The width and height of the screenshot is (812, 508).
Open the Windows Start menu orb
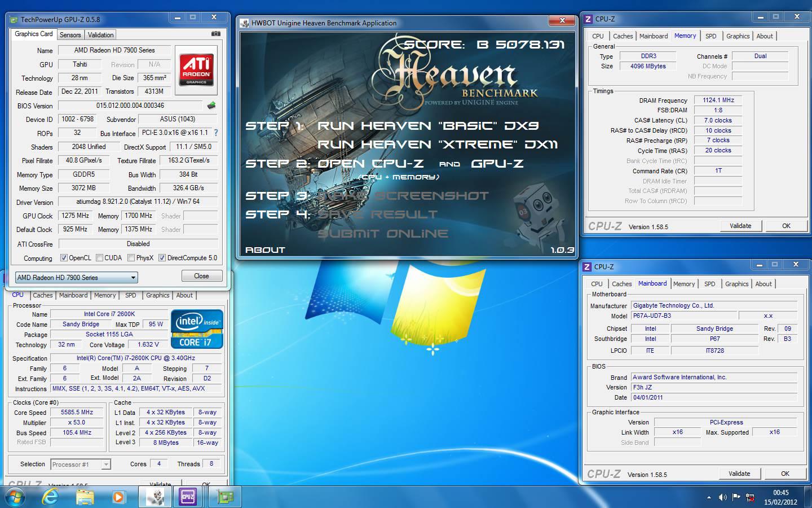point(15,497)
